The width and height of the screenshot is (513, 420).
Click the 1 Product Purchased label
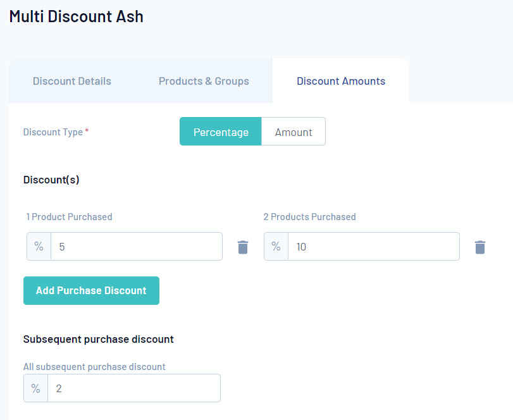click(x=69, y=217)
